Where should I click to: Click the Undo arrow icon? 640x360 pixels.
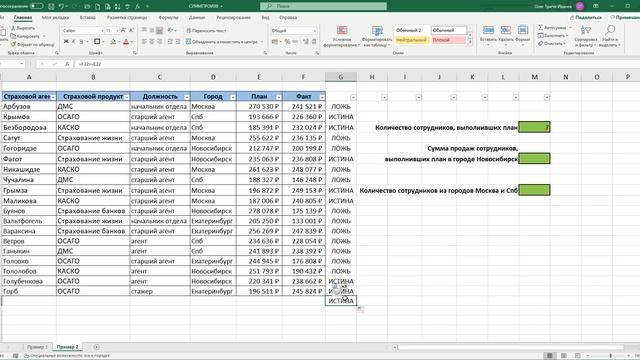pyautogui.click(x=61, y=6)
